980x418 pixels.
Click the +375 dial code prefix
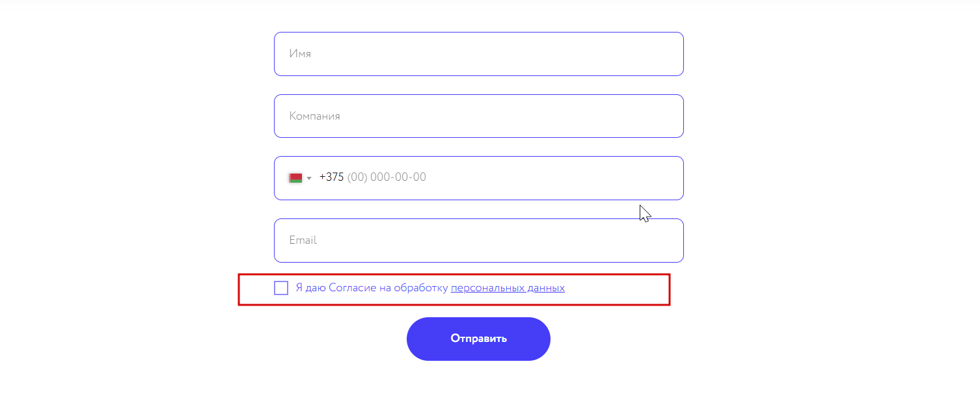click(331, 177)
